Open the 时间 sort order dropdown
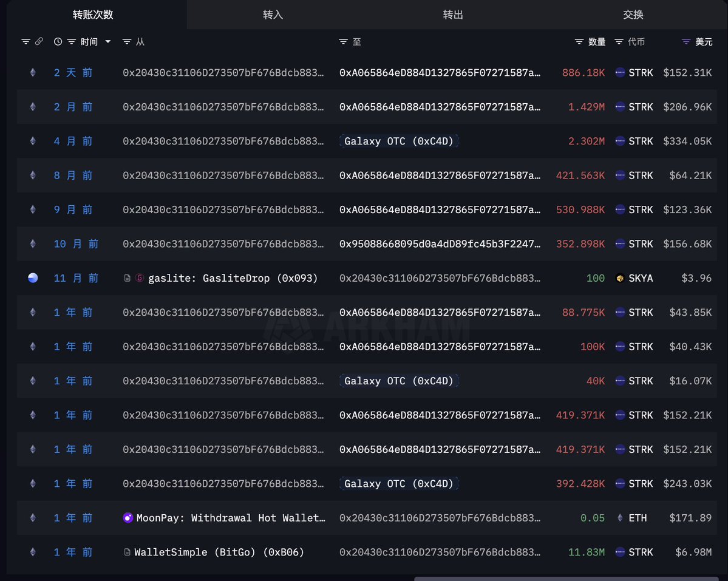728x581 pixels. [107, 41]
